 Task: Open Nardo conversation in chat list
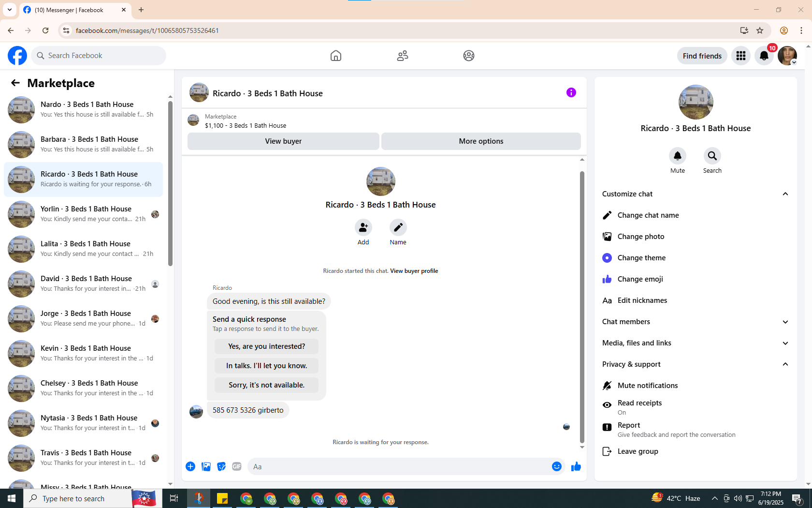tap(83, 110)
